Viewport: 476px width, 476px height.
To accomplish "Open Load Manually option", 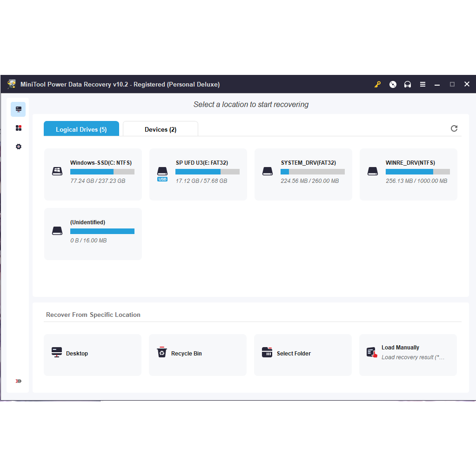I will click(408, 355).
